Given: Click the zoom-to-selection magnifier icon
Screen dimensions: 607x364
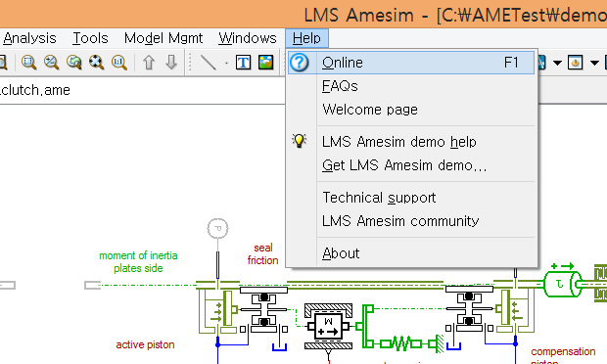Looking at the screenshot, I should 29,63.
